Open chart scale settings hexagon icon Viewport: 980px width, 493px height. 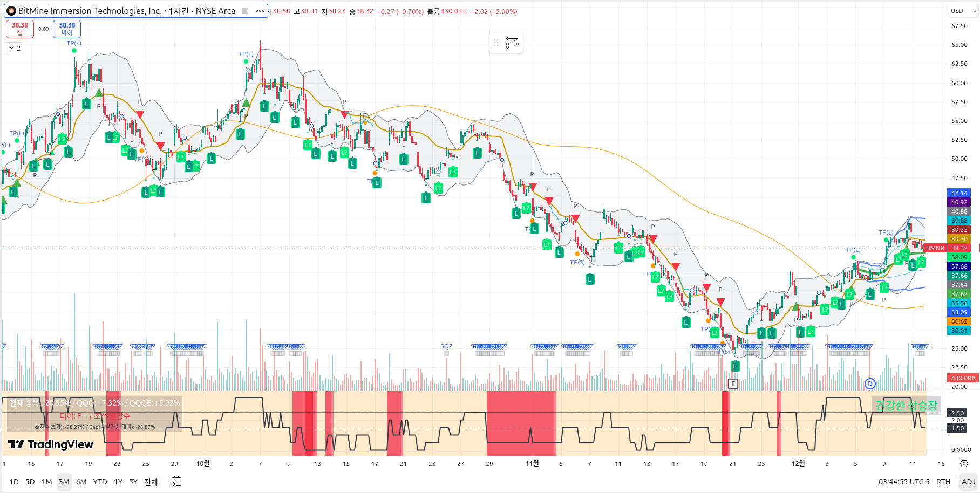tap(964, 464)
